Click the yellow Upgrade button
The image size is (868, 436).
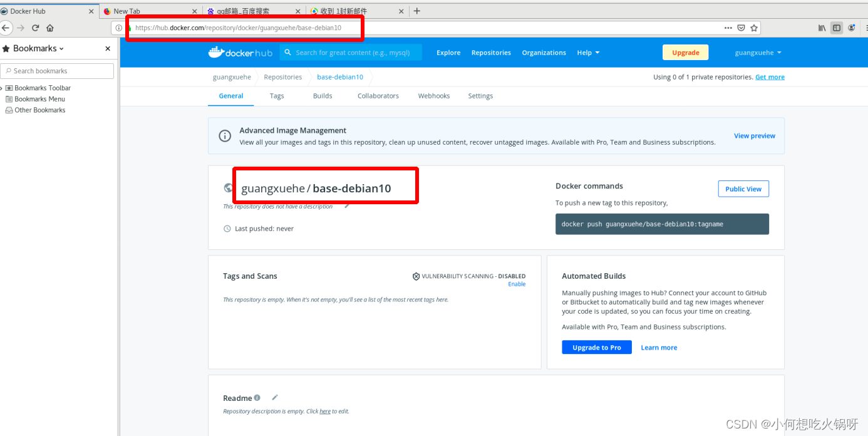click(x=685, y=53)
